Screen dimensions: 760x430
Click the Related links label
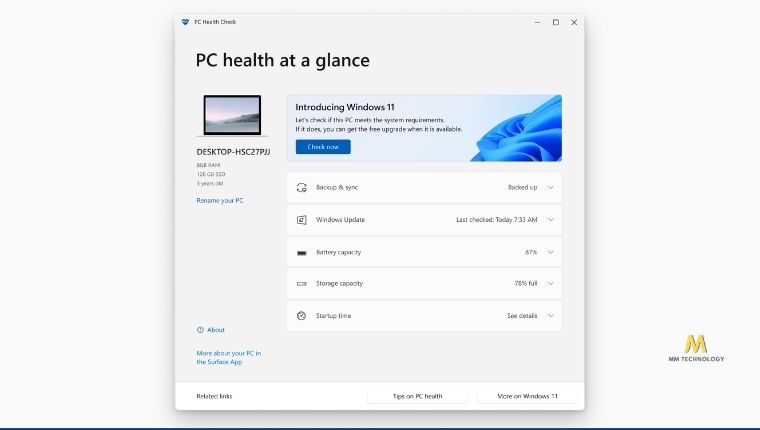coord(214,396)
